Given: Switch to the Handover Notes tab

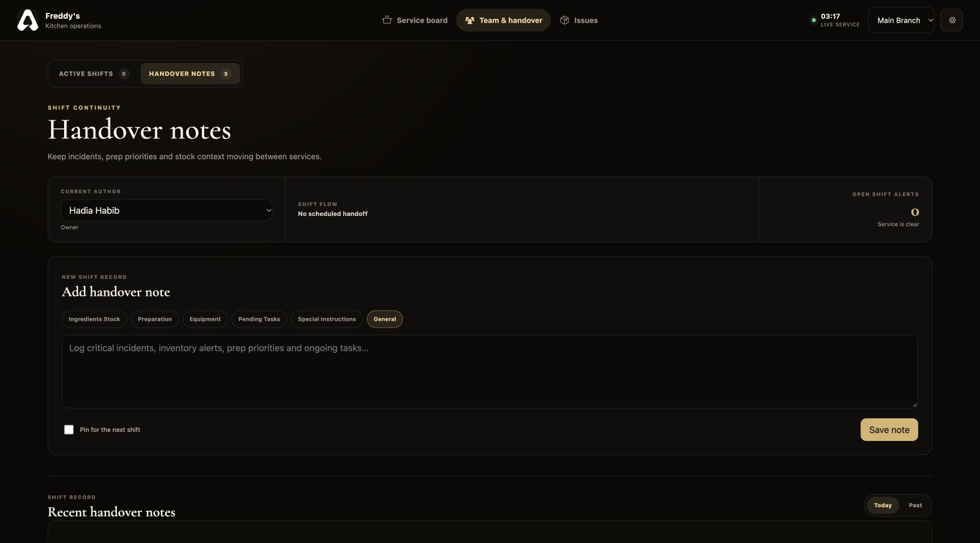Looking at the screenshot, I should [x=190, y=74].
